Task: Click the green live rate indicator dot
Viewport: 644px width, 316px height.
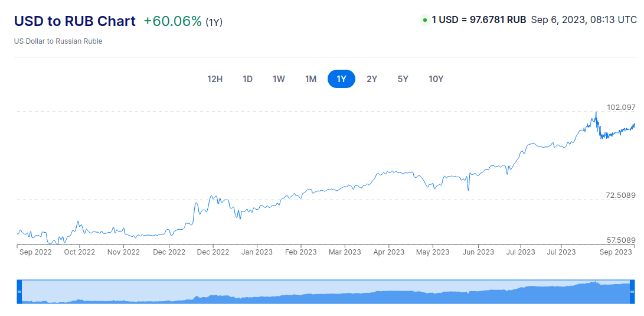Action: [424, 20]
